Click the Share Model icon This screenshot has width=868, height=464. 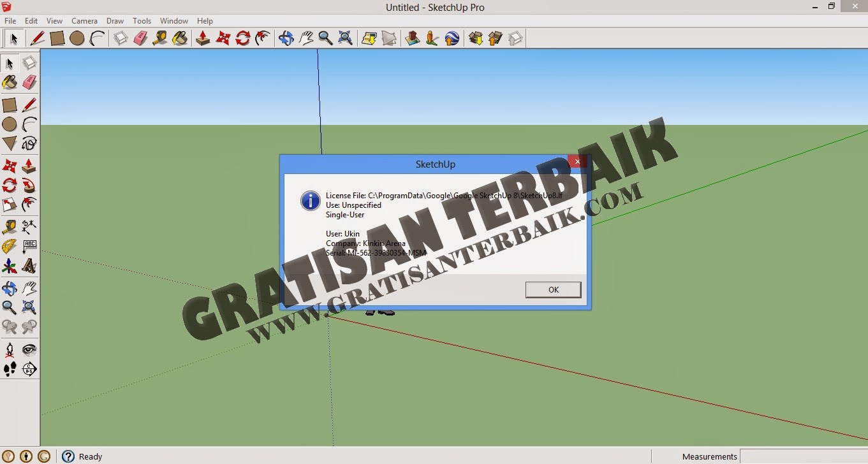click(496, 39)
